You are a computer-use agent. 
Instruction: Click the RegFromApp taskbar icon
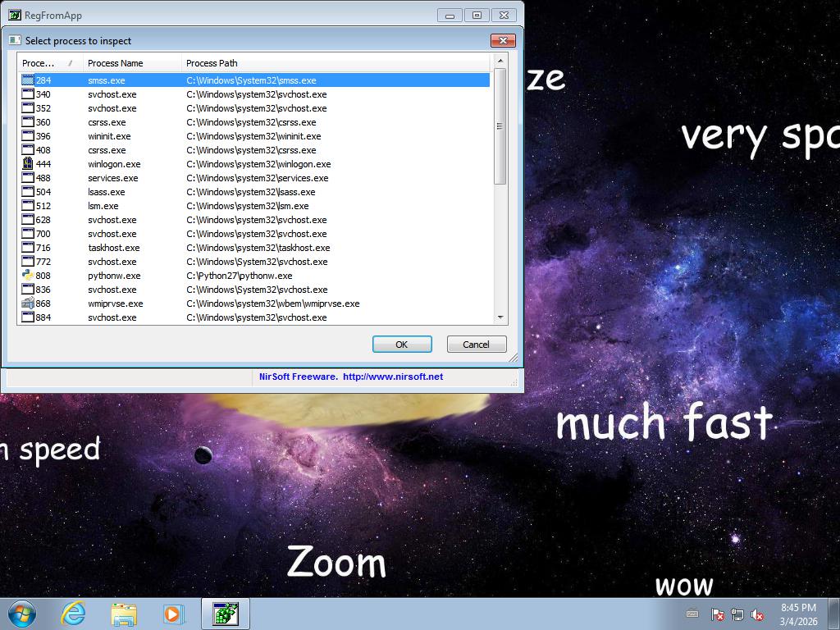[x=225, y=614]
